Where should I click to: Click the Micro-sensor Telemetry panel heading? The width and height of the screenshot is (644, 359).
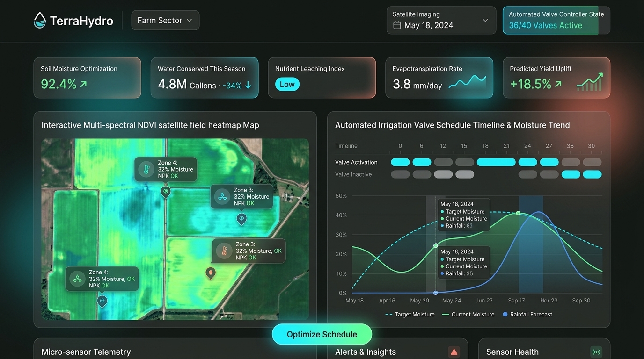(86, 352)
